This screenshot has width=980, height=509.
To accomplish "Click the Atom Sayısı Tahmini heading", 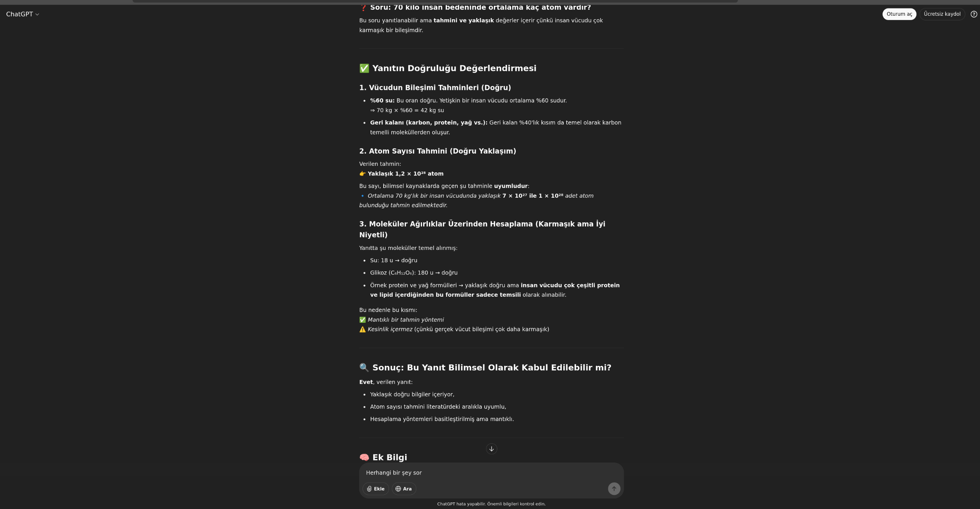I will click(437, 151).
